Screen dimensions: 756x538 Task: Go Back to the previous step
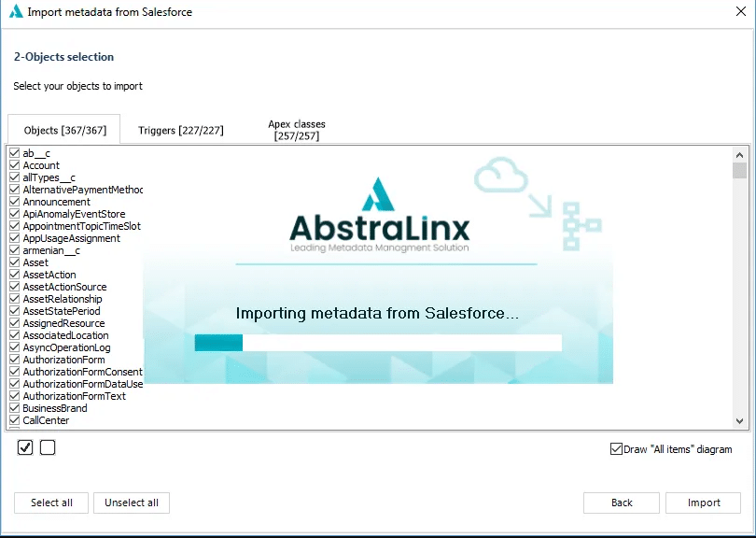pyautogui.click(x=622, y=503)
